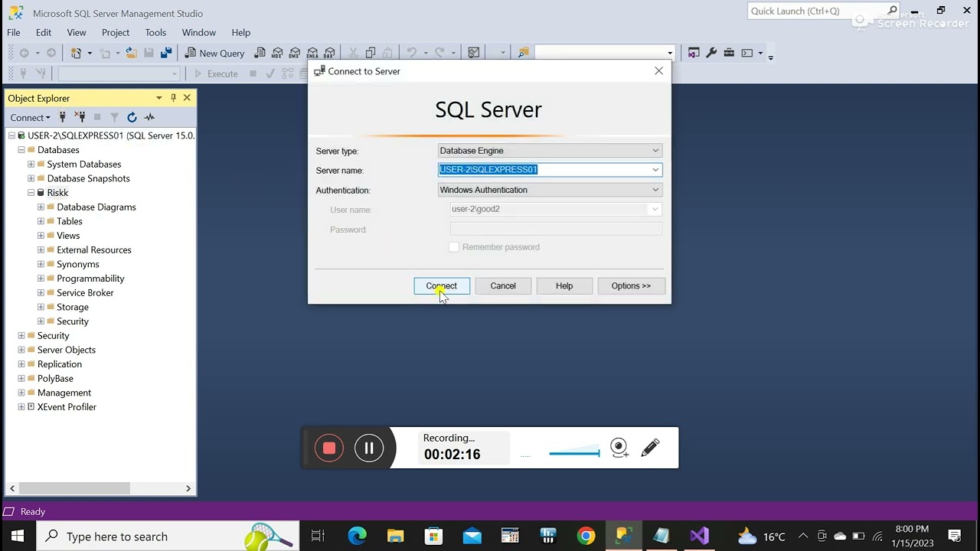This screenshot has width=980, height=551.
Task: Close the Connect to Server dialog
Action: click(658, 70)
